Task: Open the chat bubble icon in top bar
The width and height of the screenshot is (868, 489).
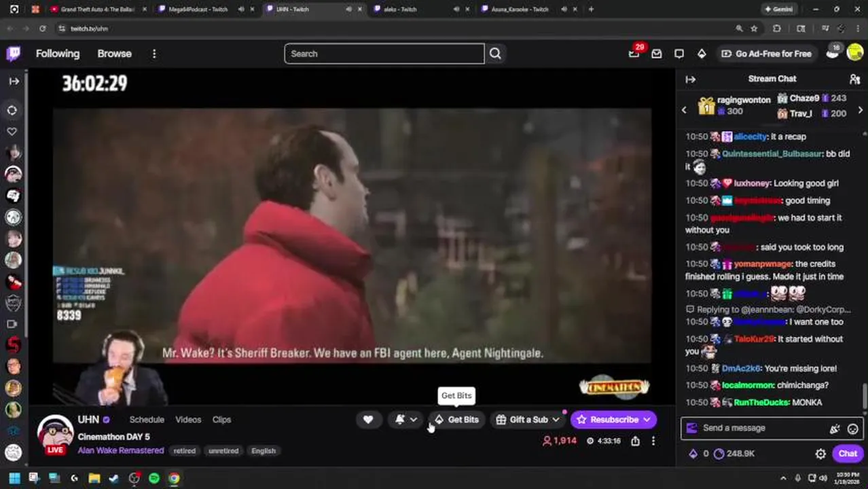Action: [679, 54]
